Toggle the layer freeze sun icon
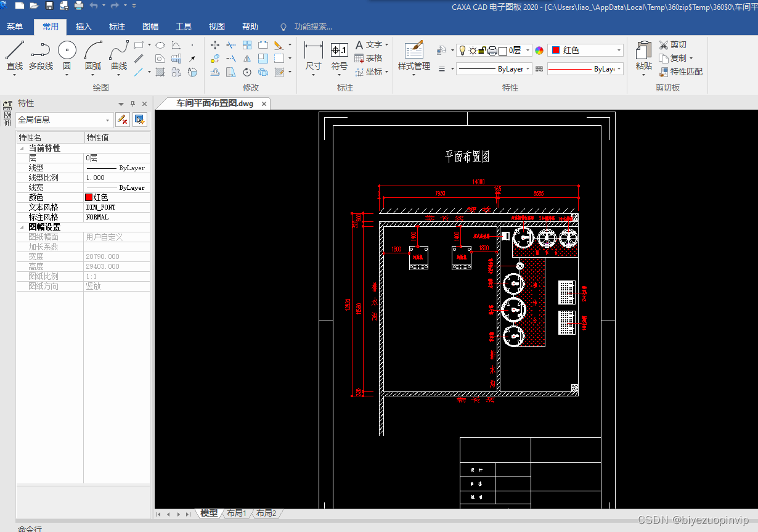This screenshot has width=758, height=532. click(473, 51)
